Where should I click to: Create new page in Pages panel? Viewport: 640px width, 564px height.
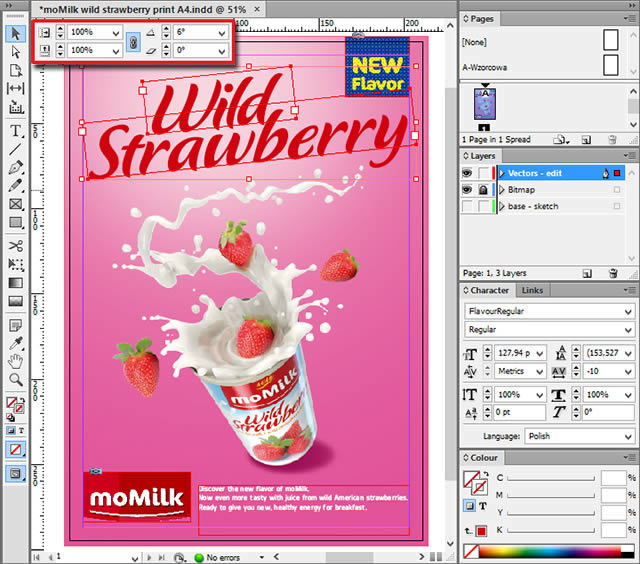pyautogui.click(x=586, y=140)
